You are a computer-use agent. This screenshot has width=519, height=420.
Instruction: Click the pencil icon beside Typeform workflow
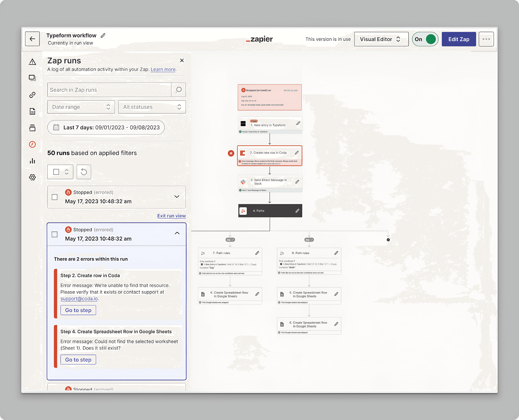(x=103, y=36)
